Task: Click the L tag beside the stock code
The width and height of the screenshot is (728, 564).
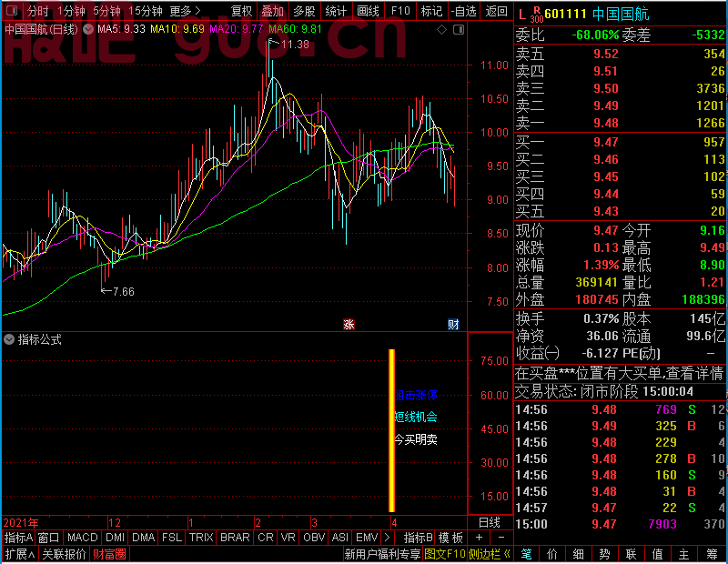Action: (522, 15)
